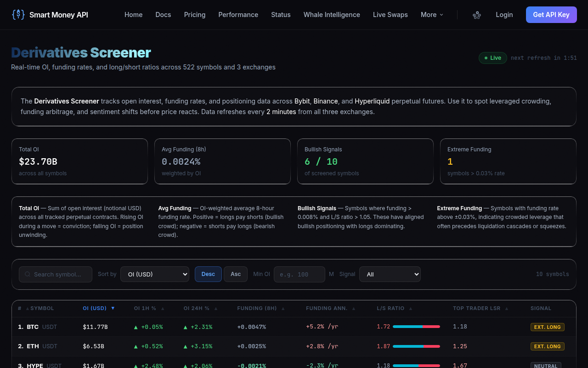
Task: Click the Avg Funding (8h) card
Action: (x=222, y=161)
